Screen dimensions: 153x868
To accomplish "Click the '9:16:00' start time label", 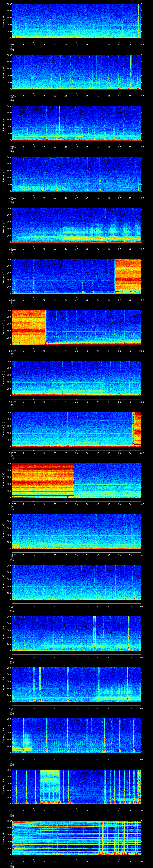I will click(12, 810).
